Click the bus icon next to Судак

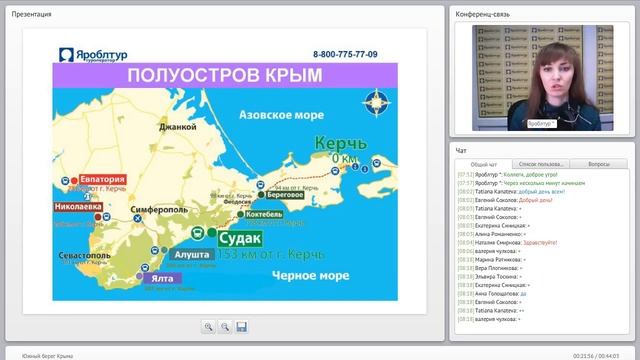point(198,233)
